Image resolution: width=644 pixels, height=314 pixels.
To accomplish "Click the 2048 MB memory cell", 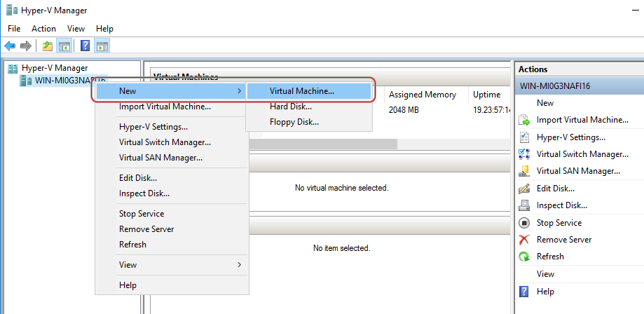I will click(404, 111).
